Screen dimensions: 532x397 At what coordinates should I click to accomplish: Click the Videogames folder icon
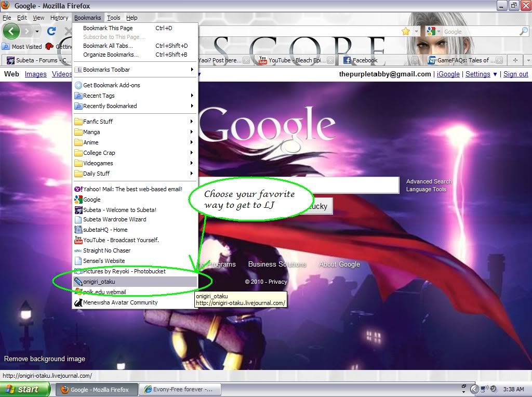coord(78,163)
